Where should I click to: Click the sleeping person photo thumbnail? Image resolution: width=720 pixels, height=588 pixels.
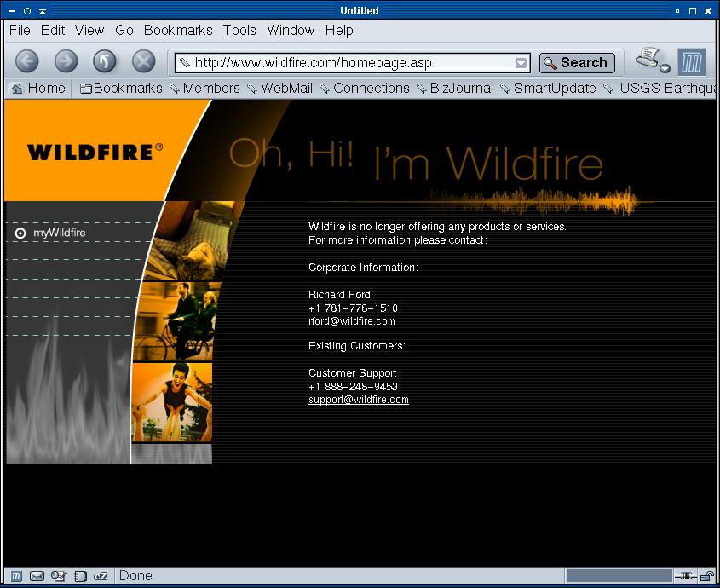pos(194,240)
